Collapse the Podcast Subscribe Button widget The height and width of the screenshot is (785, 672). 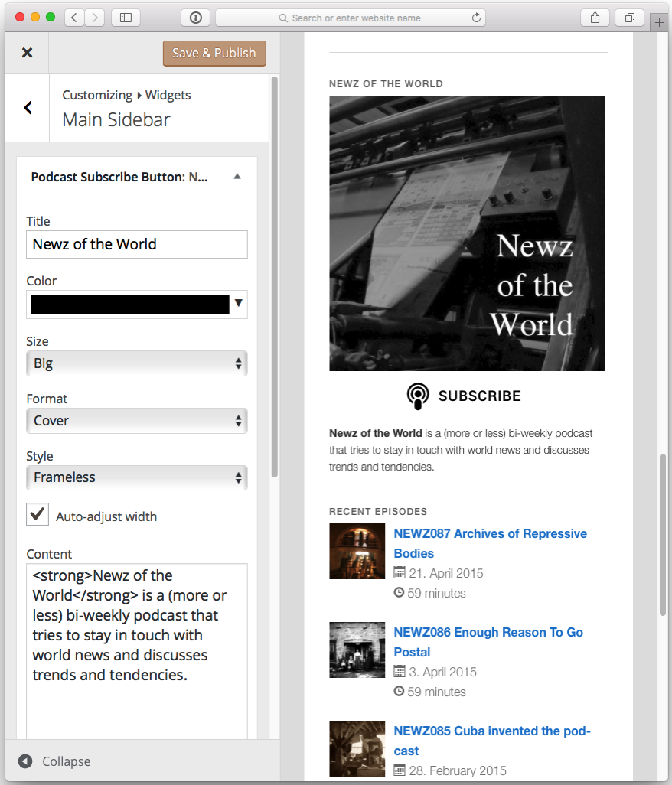237,176
